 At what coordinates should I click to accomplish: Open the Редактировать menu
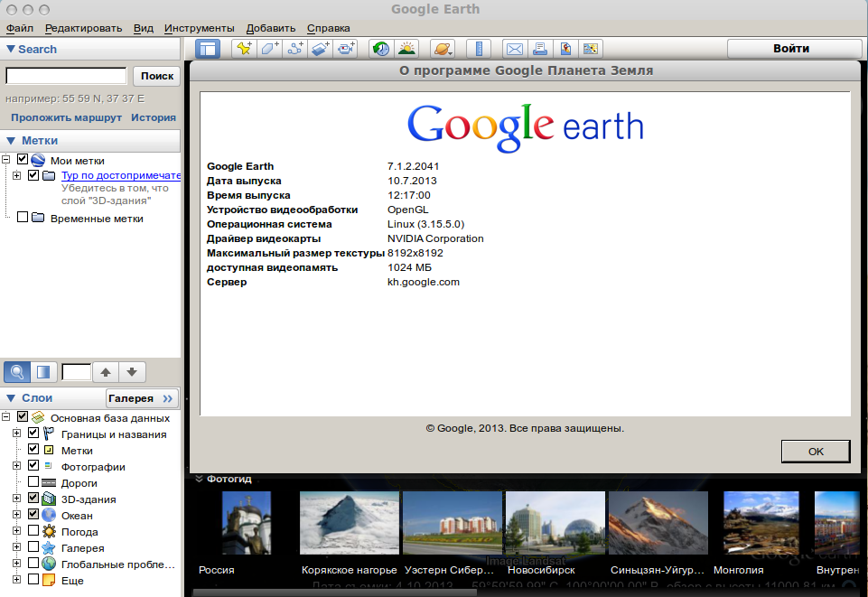(84, 28)
